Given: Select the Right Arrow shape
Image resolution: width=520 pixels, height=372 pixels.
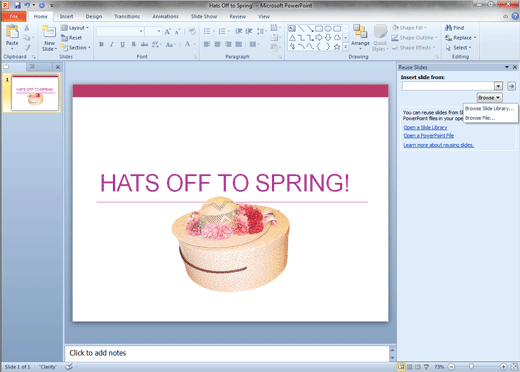Looking at the screenshot, I should tap(319, 38).
